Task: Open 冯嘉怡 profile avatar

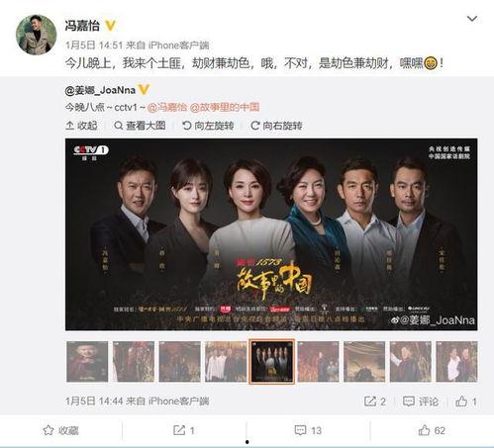Action: point(36,35)
